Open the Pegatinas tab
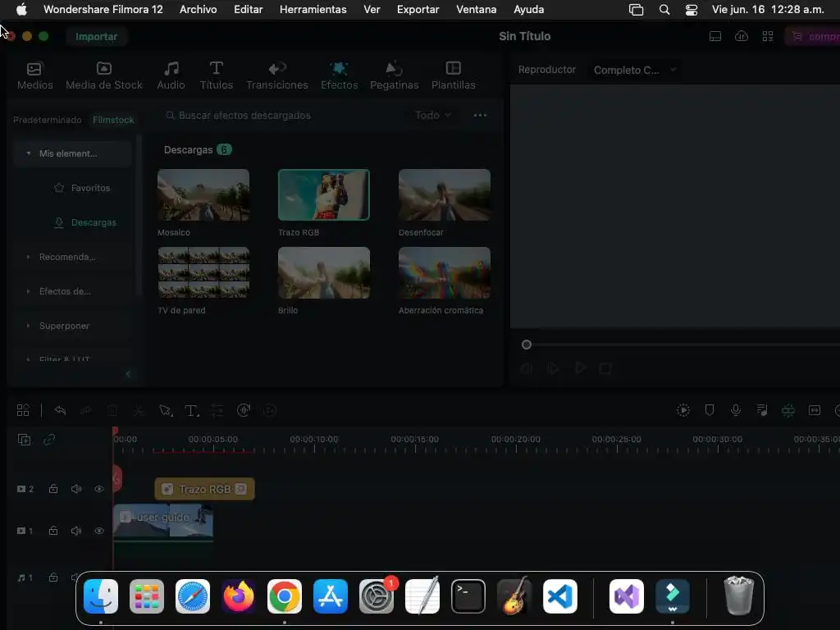This screenshot has height=630, width=840. pyautogui.click(x=395, y=75)
